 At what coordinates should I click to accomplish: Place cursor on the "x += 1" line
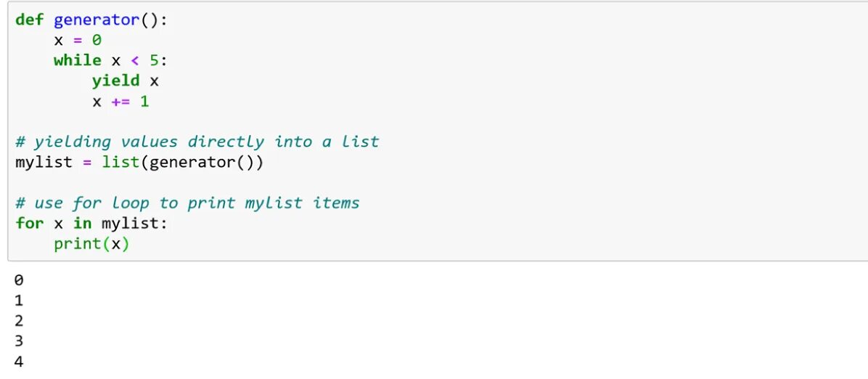point(120,102)
